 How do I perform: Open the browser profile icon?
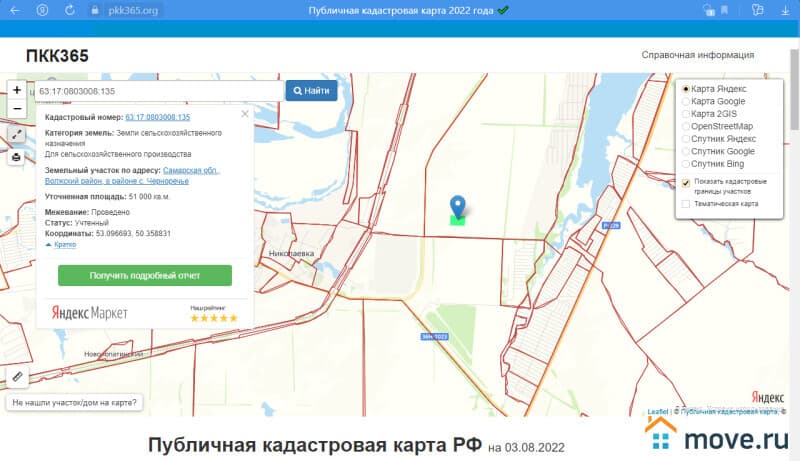42,10
